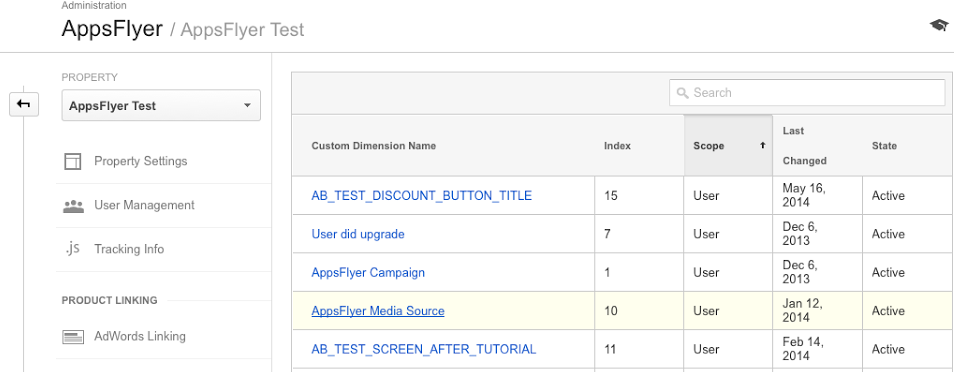
Task: Open the AppsFlyer Test property dropdown
Action: (x=161, y=105)
